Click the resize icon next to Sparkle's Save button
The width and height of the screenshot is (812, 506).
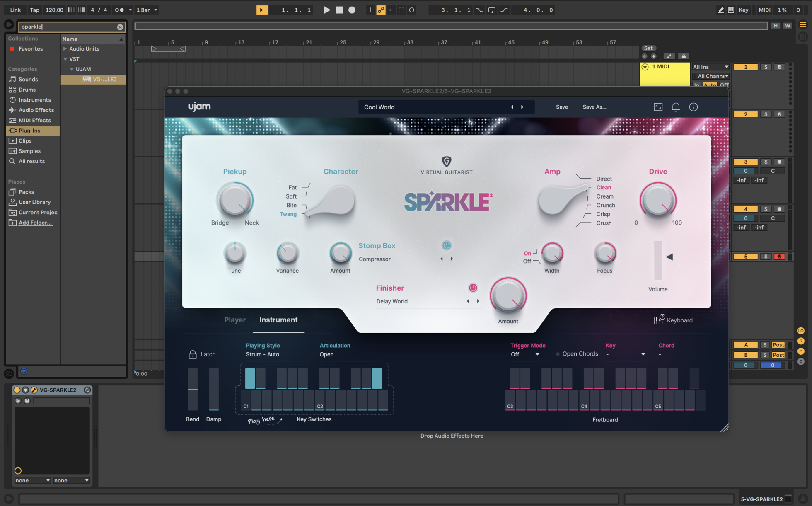click(x=658, y=107)
